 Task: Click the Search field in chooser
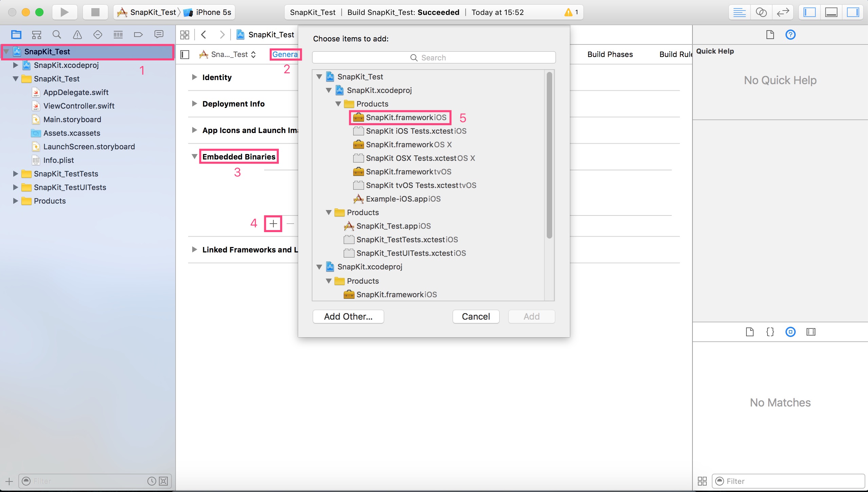tap(433, 58)
